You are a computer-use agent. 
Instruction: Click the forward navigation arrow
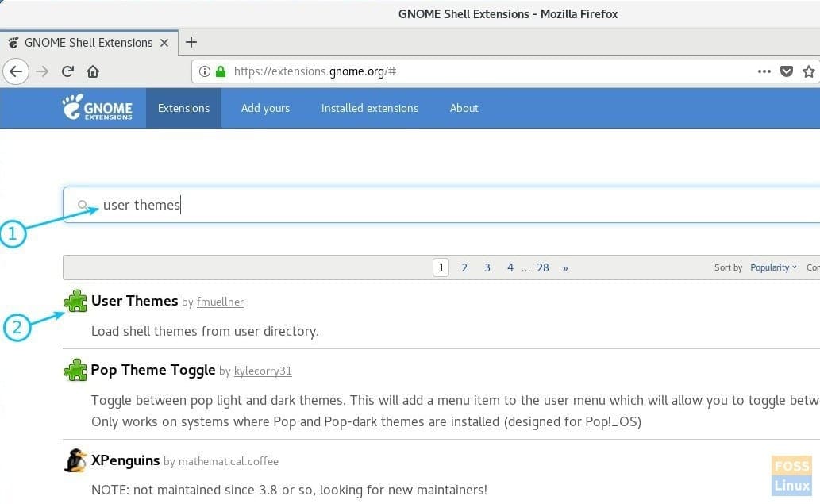[x=42, y=71]
